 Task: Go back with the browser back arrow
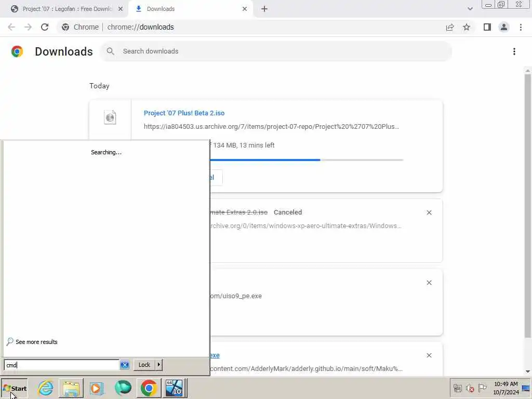[11, 27]
